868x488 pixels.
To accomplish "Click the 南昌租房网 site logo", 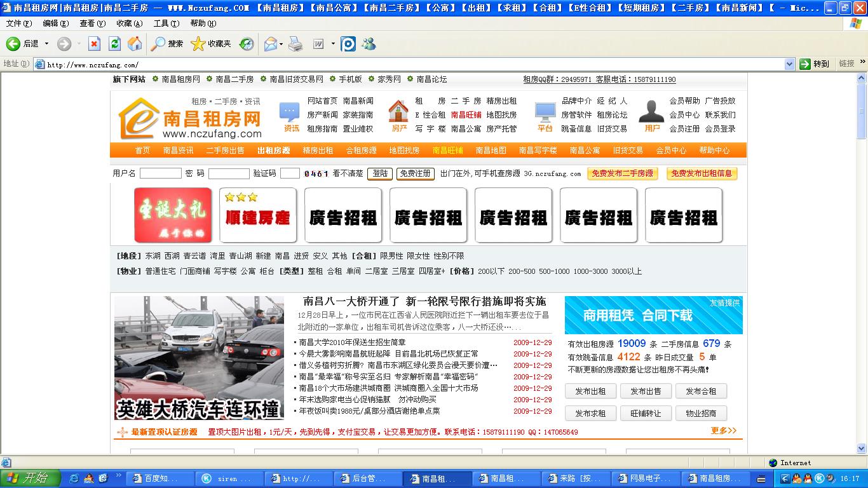I will (190, 118).
